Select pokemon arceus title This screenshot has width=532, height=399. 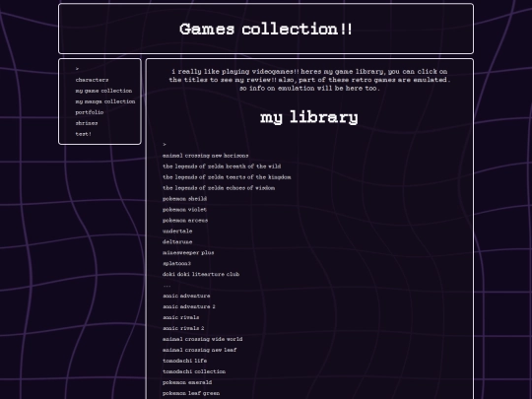[x=185, y=221]
